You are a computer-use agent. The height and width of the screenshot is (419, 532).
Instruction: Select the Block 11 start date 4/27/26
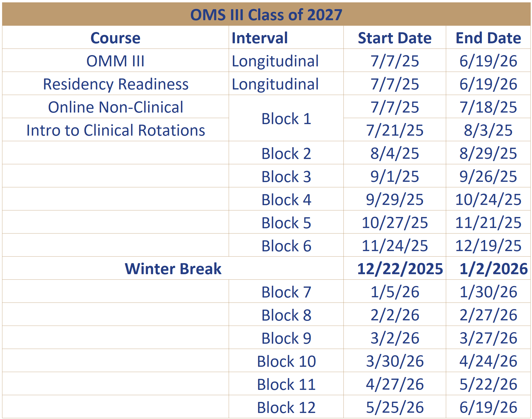395,384
